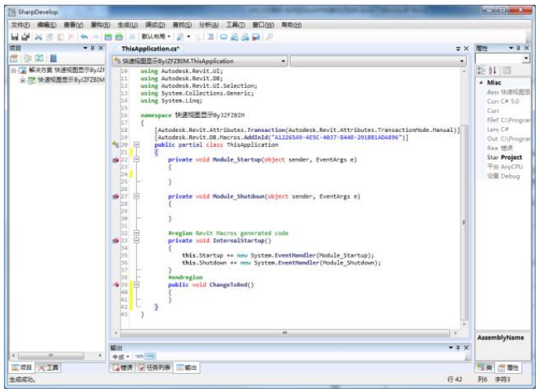
Task: Open the ThisApplication class selector dropdown
Action: point(284,61)
